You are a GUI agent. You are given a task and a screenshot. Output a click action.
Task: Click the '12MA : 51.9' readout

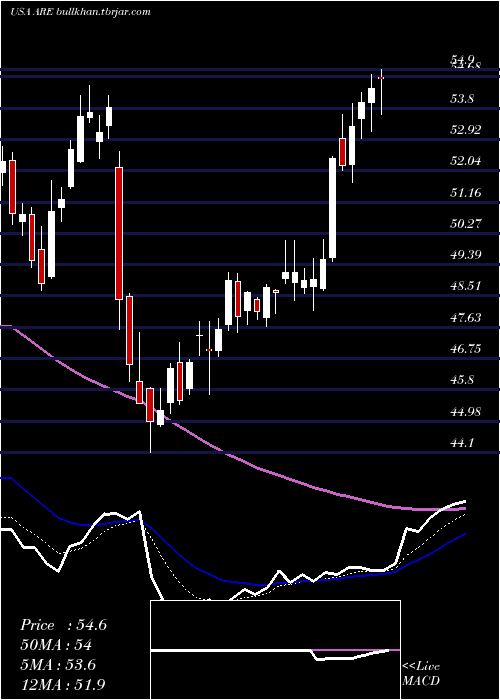tap(63, 684)
